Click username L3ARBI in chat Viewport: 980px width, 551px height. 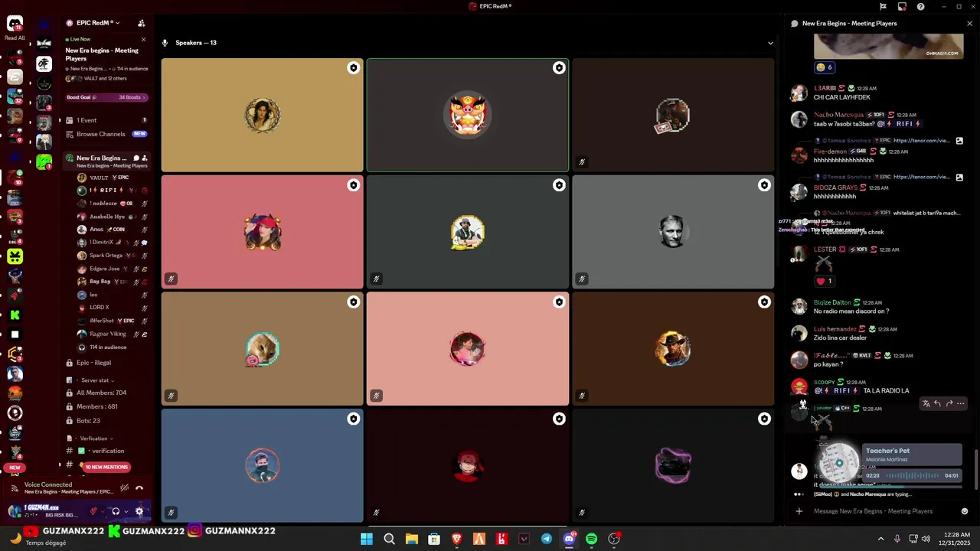[825, 88]
